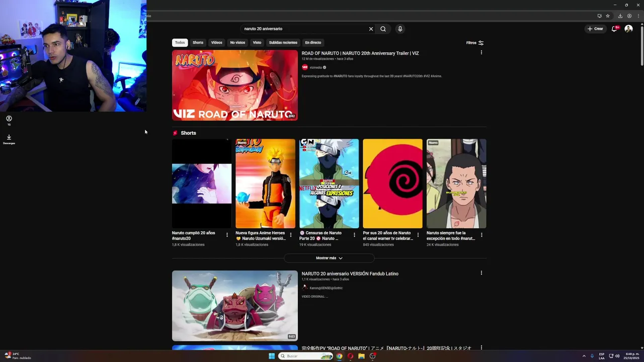Click the Windows taskbar 'Buscar' search box
This screenshot has height=362, width=644.
click(306, 356)
